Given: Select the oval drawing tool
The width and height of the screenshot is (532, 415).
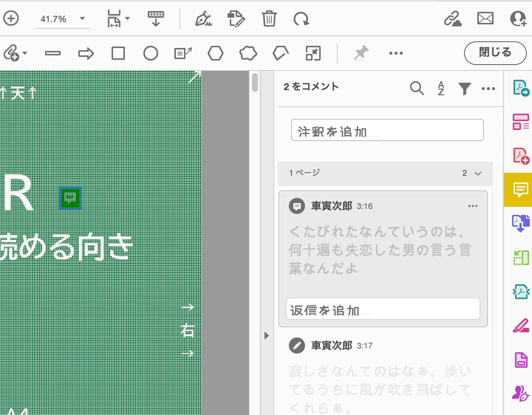Looking at the screenshot, I should tap(150, 53).
